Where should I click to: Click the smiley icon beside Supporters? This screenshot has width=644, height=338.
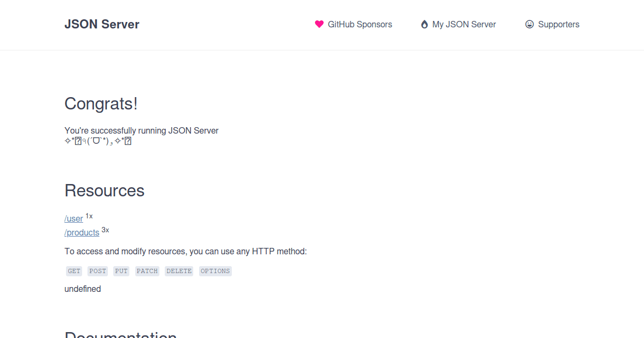click(529, 24)
